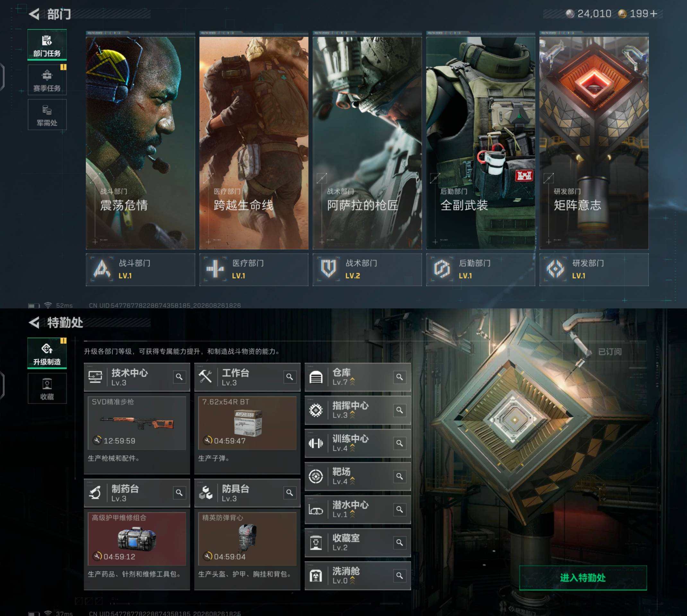
Task: Inspect 仓库 with the magnifier icon
Action: 400,377
